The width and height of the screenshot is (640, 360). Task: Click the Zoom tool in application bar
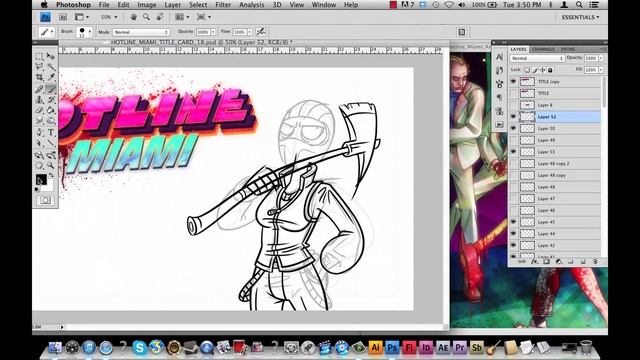(146, 17)
